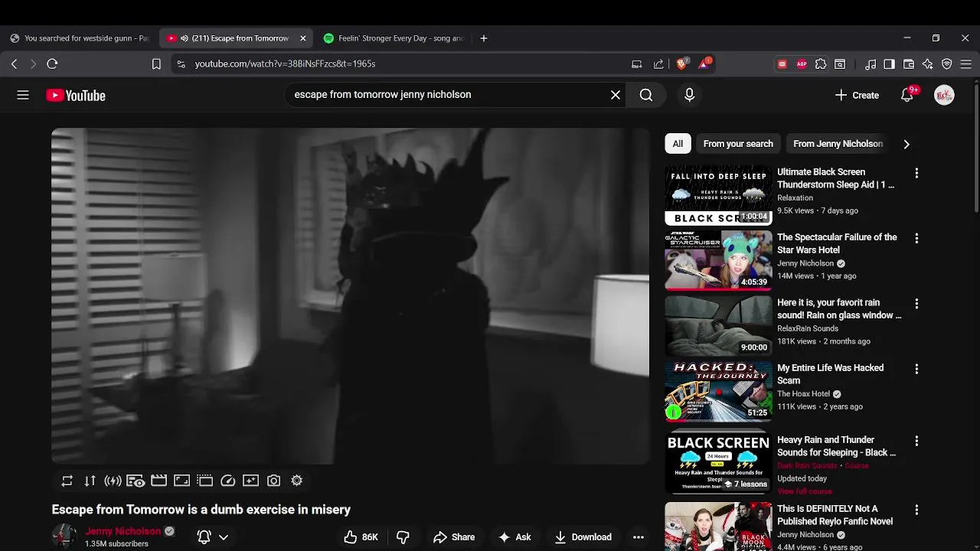Switch to Feelin' Stronger Every Day tab
The image size is (980, 551).
[x=393, y=38]
